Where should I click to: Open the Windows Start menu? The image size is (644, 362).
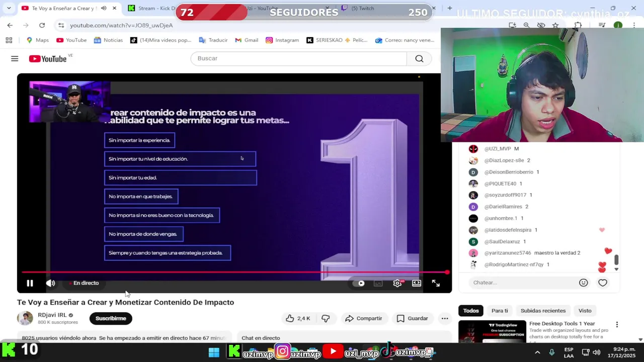(214, 352)
